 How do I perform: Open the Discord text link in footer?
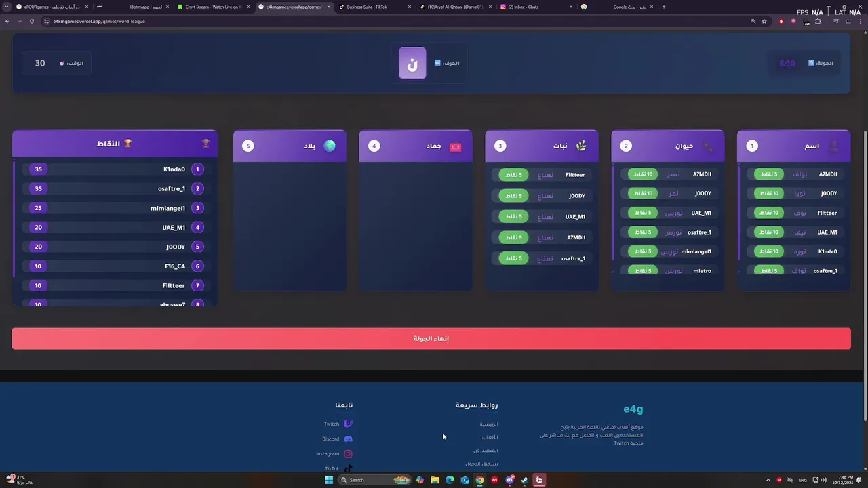click(330, 439)
